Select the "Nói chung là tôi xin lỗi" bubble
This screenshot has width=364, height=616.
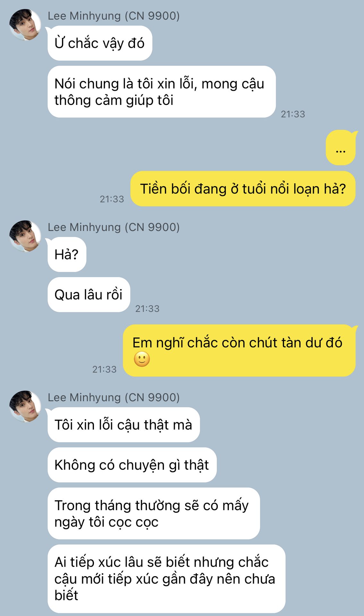point(162,92)
